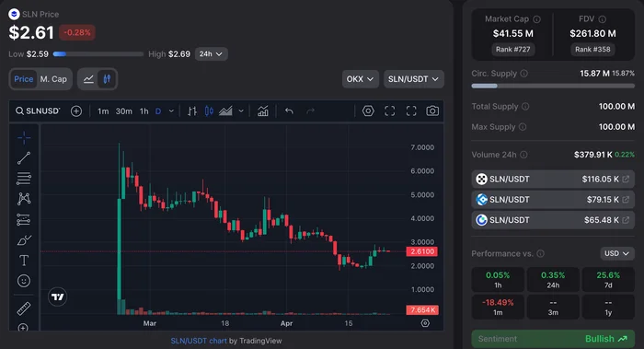Click Rank #727 badge
The width and height of the screenshot is (644, 349).
coord(513,50)
